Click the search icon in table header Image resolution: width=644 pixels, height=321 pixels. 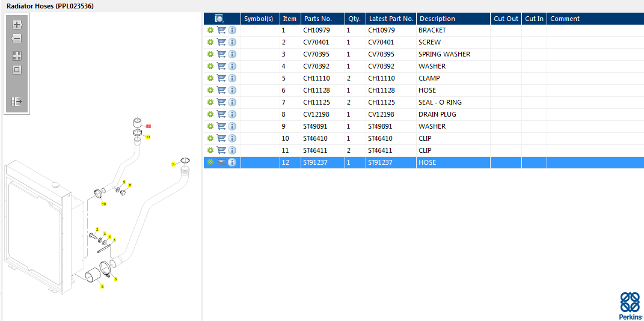click(x=219, y=19)
